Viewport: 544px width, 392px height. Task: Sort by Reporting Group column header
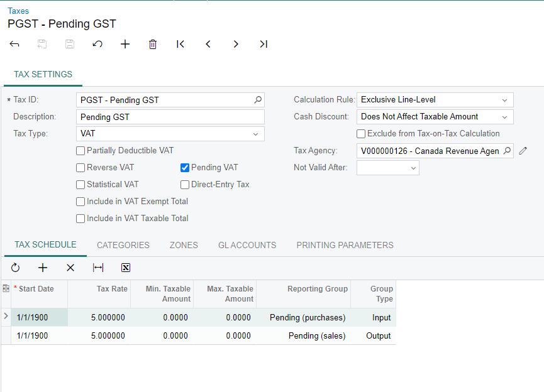(303, 294)
